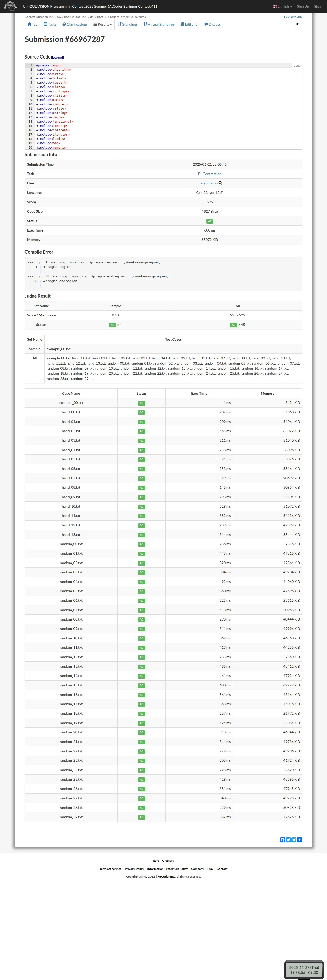Expand the Results tab dropdown

pyautogui.click(x=103, y=24)
